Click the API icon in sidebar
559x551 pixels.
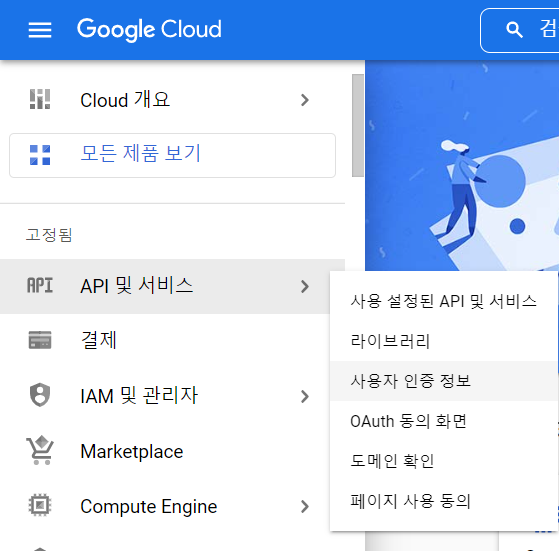[x=40, y=285]
